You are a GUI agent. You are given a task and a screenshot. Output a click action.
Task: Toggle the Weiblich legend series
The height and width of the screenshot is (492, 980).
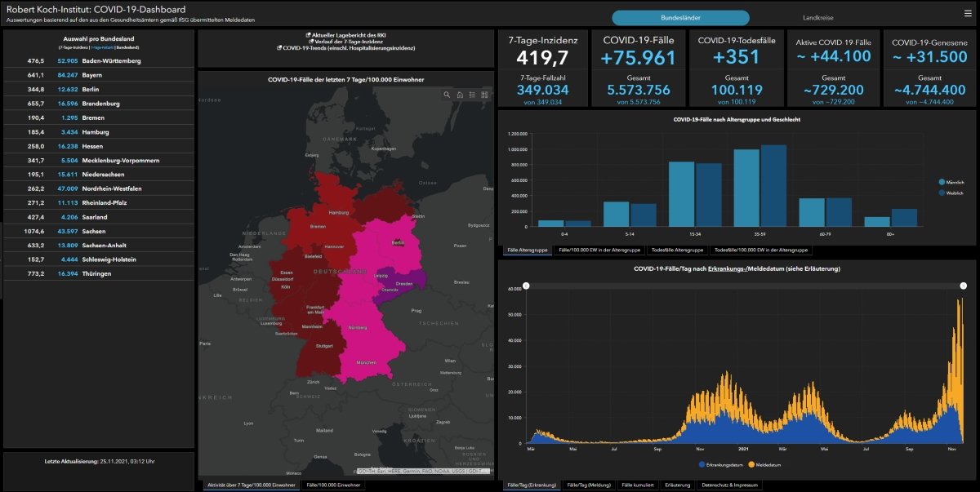click(x=942, y=193)
